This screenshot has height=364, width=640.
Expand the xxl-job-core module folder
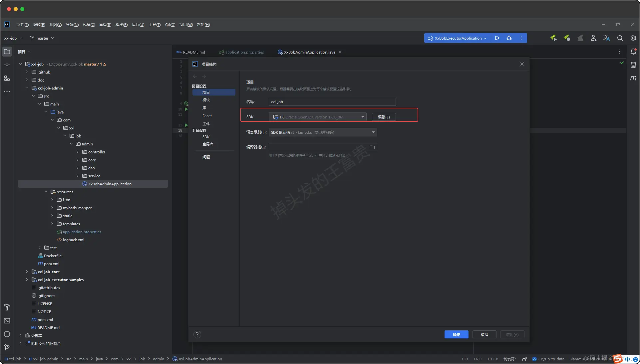coord(27,272)
